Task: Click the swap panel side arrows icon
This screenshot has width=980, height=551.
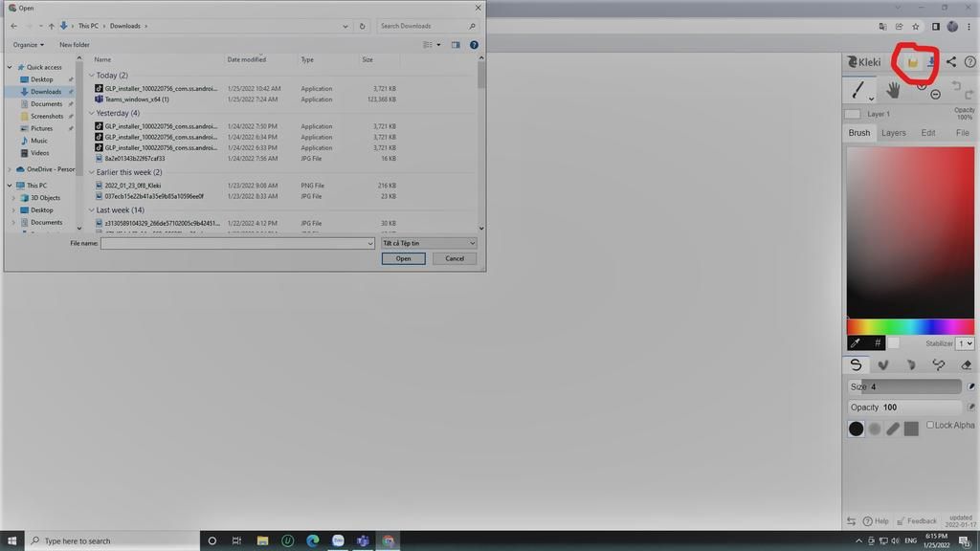Action: pos(851,520)
